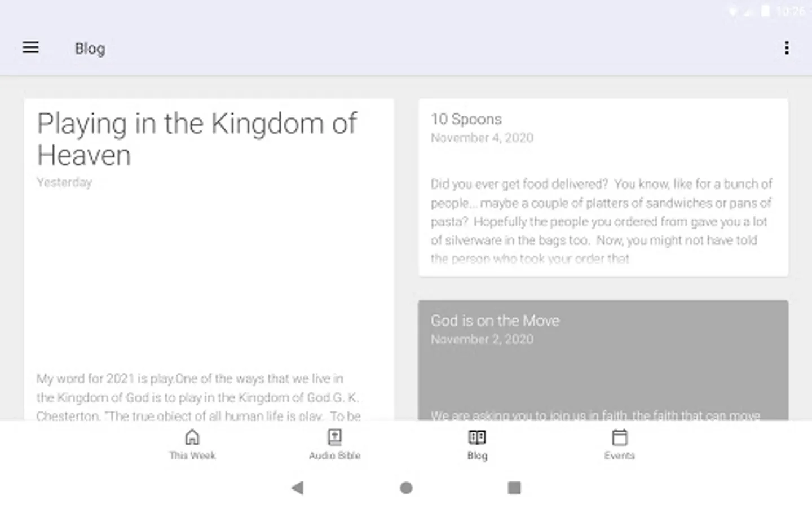812x508 pixels.
Task: Click the "Yesterday" date under the first post
Action: click(64, 182)
